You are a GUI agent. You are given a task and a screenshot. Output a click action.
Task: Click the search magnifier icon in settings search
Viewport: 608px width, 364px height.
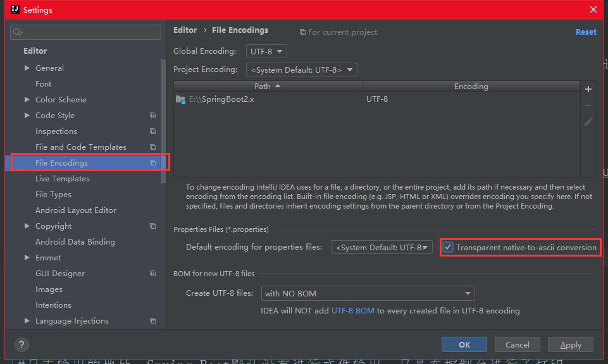[18, 32]
